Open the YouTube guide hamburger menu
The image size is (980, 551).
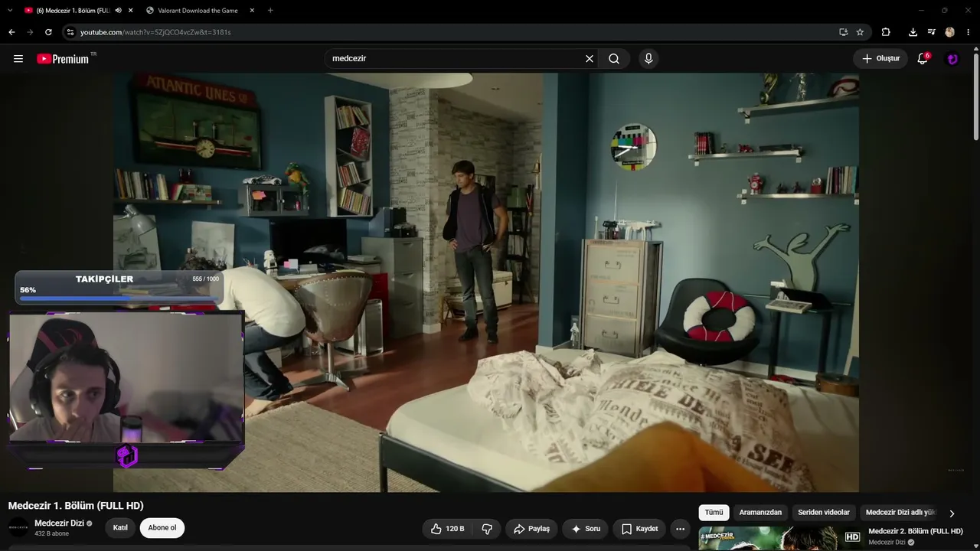(x=18, y=59)
